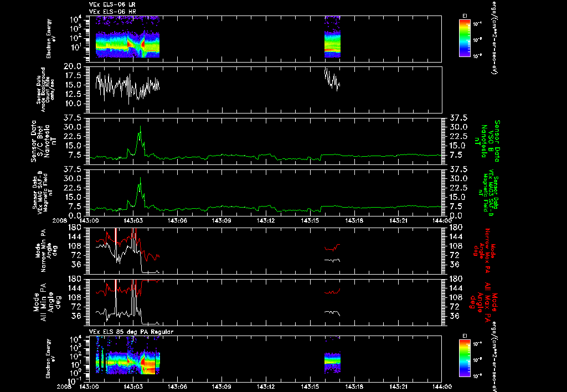Click '143:12' on the time axis under MAG panel
The image size is (567, 392).
266,220
